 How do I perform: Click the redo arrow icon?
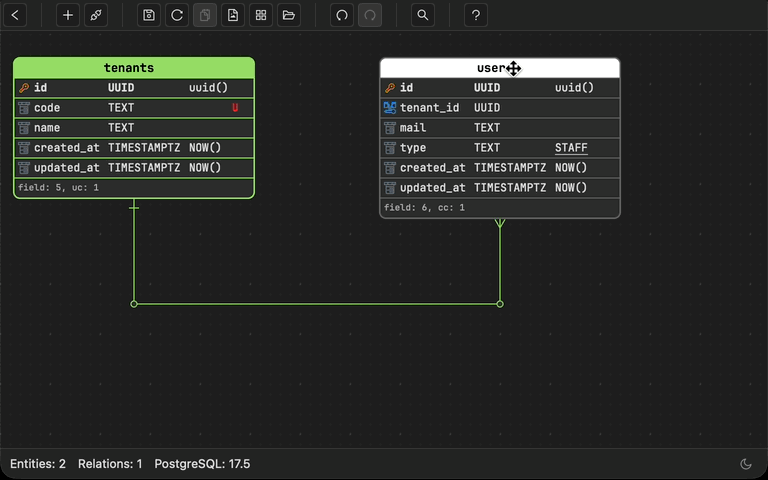[x=370, y=15]
